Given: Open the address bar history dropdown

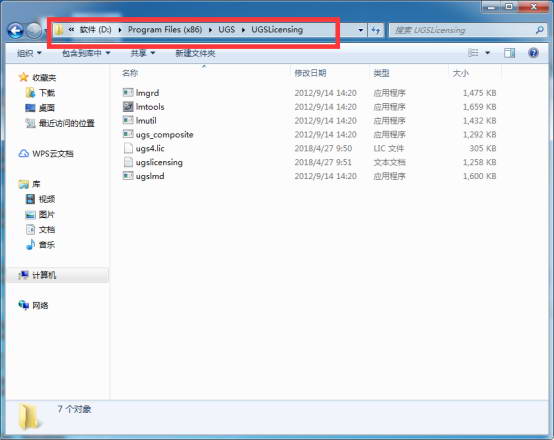Looking at the screenshot, I should 360,30.
